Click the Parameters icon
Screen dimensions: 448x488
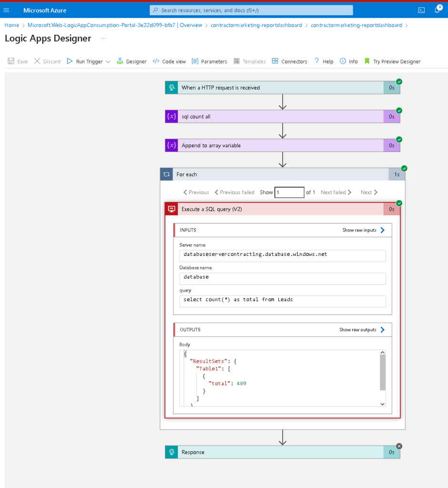click(x=195, y=61)
